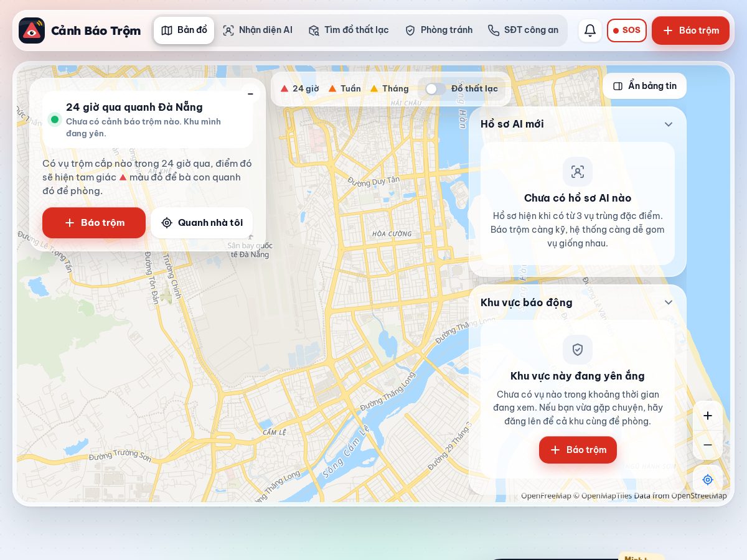747x560 pixels.
Task: Click the Sông Cẩm Lệ river label
Action: click(x=346, y=452)
